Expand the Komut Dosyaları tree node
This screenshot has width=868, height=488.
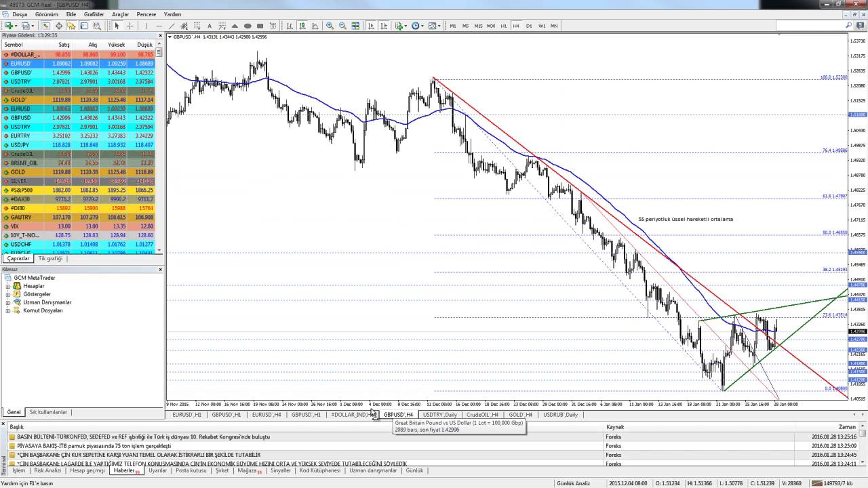(x=8, y=310)
